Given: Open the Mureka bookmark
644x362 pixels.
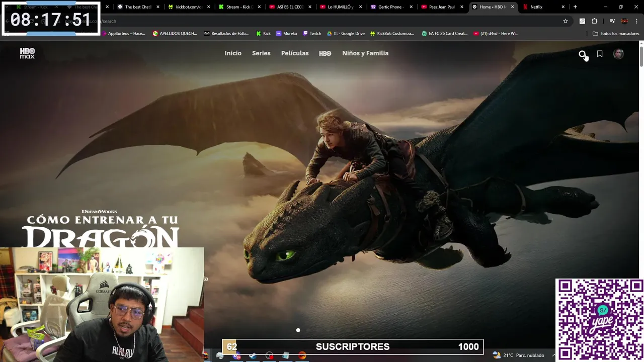Looking at the screenshot, I should pos(286,34).
